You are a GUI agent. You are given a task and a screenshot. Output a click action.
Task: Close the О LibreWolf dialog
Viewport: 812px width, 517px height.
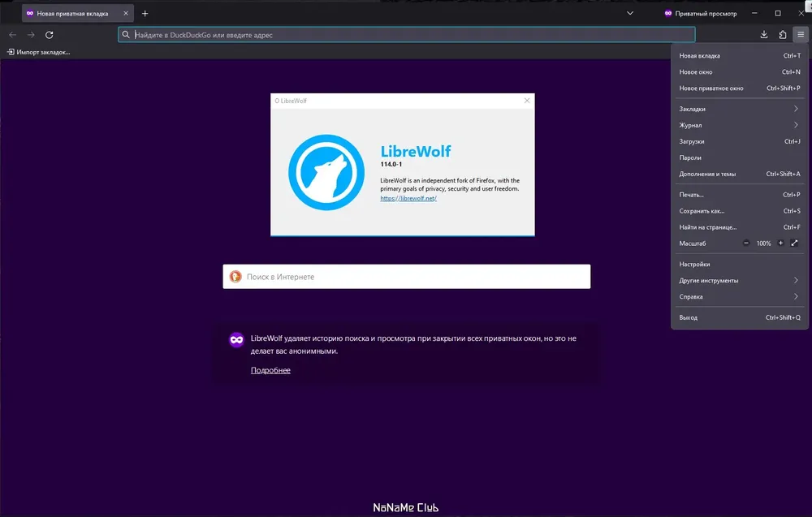pyautogui.click(x=527, y=101)
